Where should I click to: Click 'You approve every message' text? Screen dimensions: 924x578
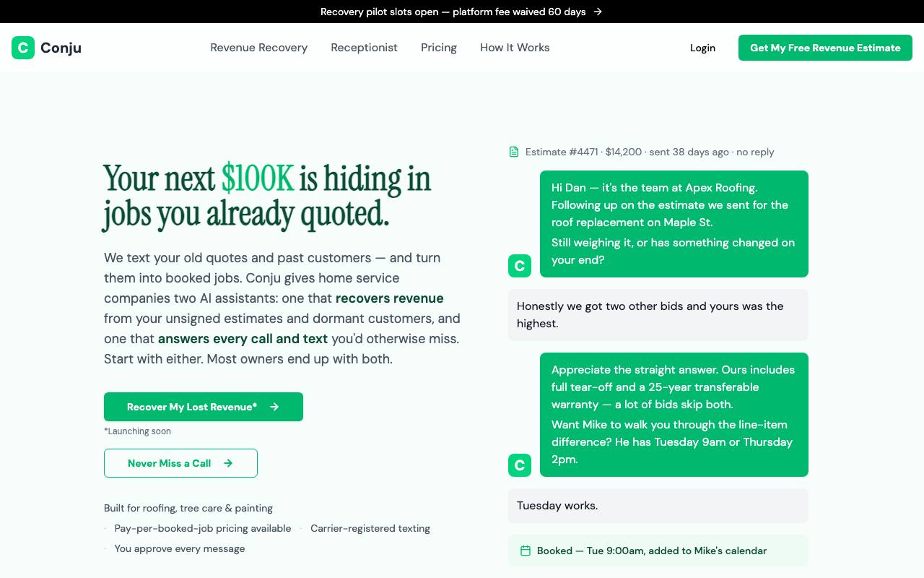coord(180,548)
